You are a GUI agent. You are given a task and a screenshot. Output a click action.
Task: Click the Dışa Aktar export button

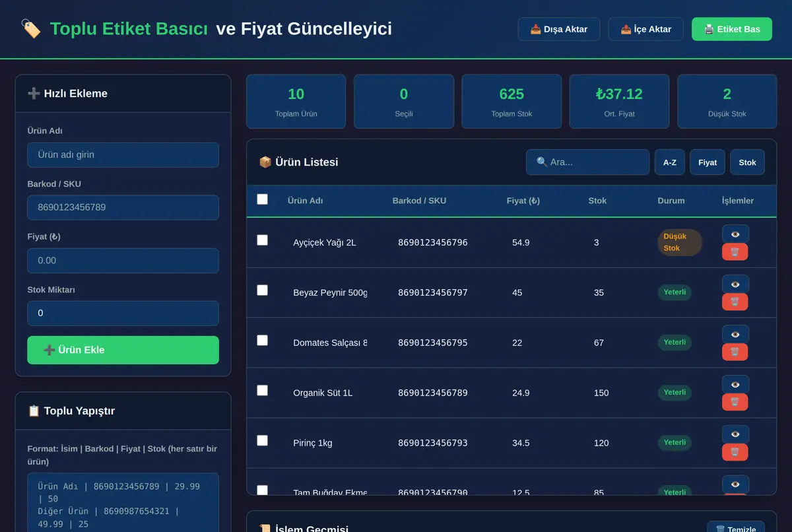(559, 29)
